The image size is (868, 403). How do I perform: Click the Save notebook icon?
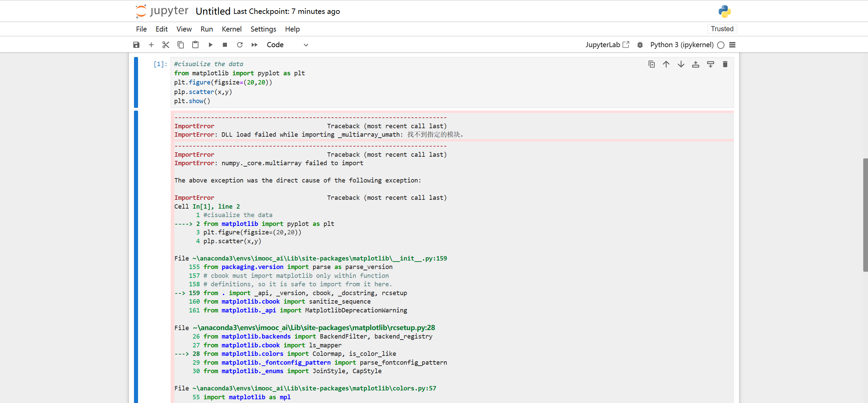point(137,45)
